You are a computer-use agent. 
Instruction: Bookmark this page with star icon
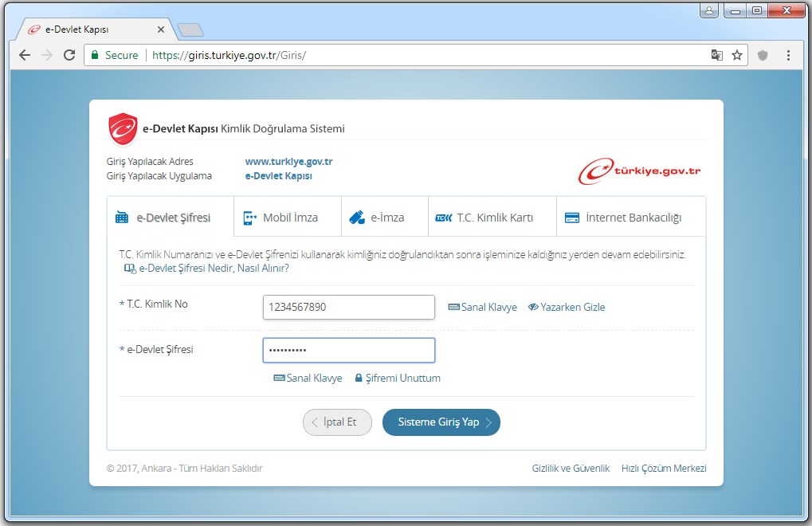click(737, 55)
